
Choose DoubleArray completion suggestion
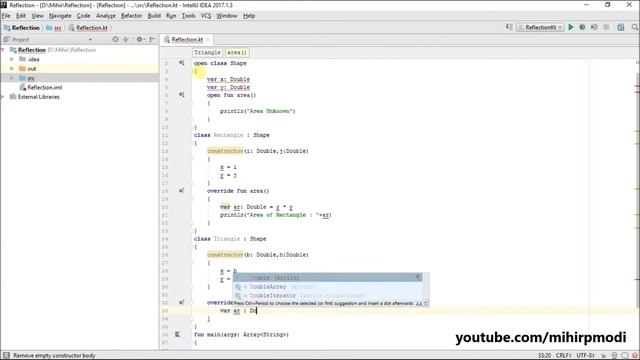[328, 287]
